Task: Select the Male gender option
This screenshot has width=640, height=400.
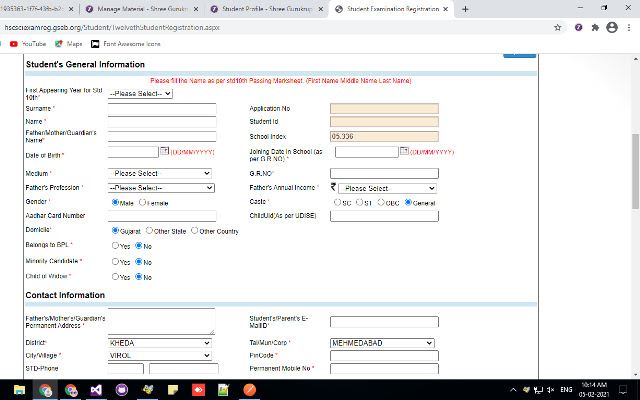Action: tap(115, 202)
